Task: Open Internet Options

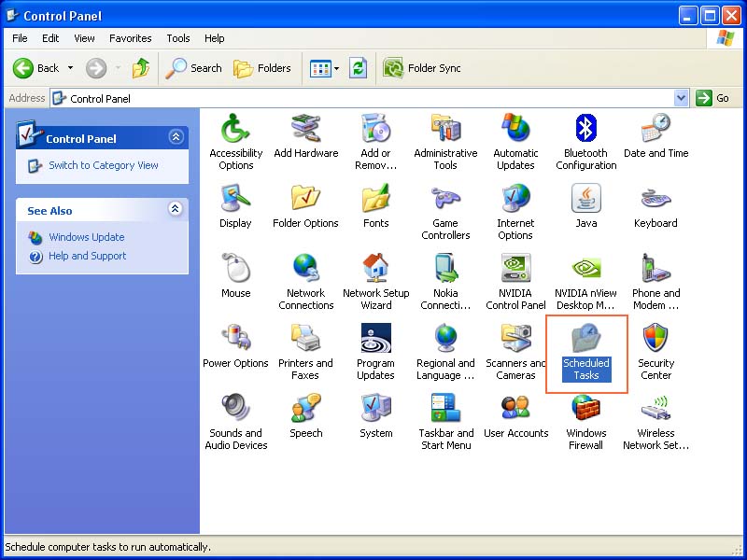Action: tap(515, 212)
